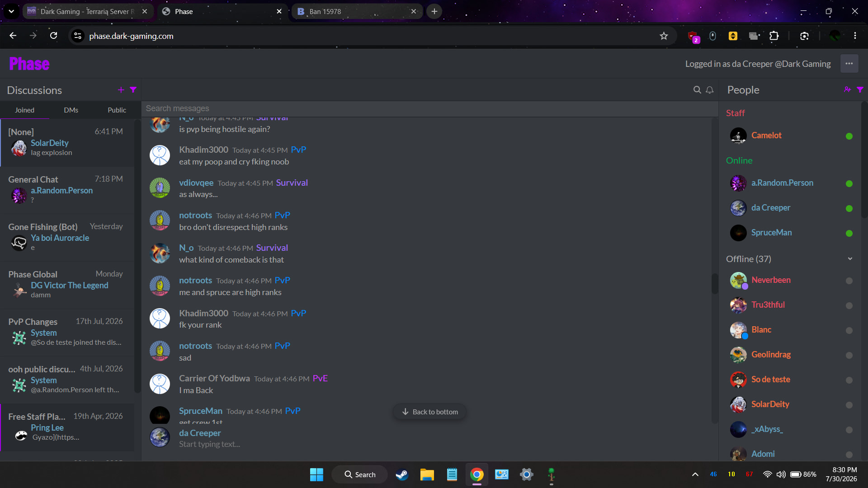Open File Explorer from taskbar
Viewport: 868px width, 488px height.
[427, 474]
